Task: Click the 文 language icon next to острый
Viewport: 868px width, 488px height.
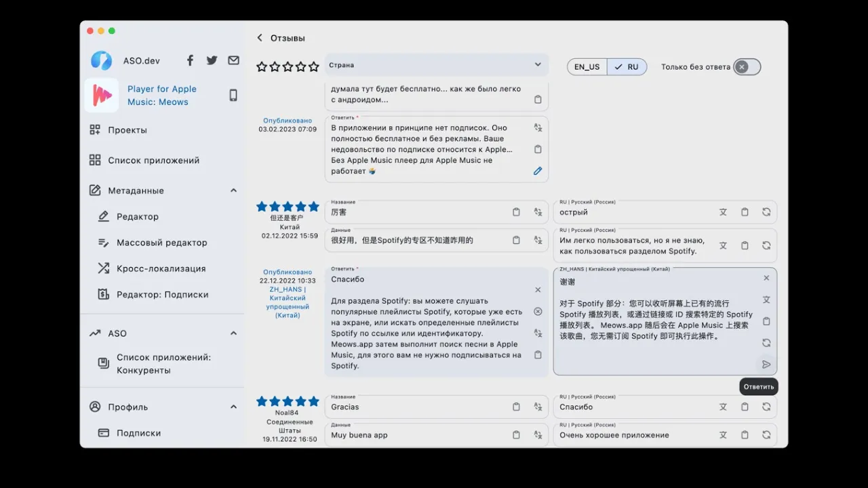Action: [723, 212]
